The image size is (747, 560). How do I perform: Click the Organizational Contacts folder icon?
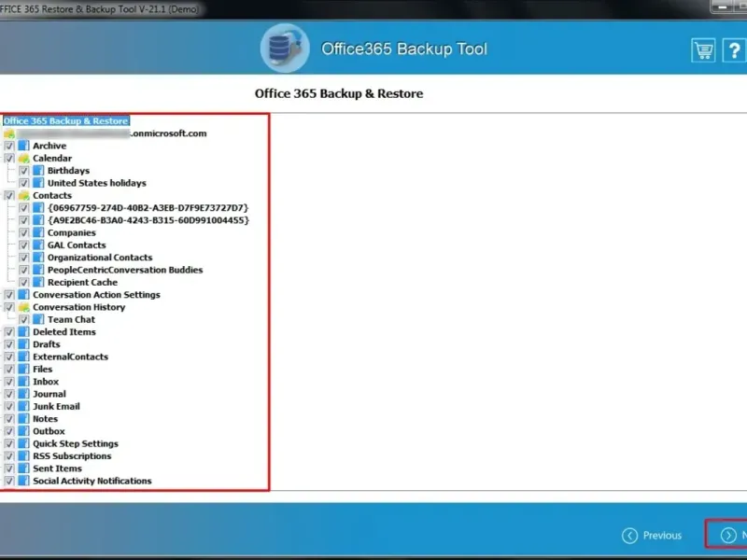38,258
